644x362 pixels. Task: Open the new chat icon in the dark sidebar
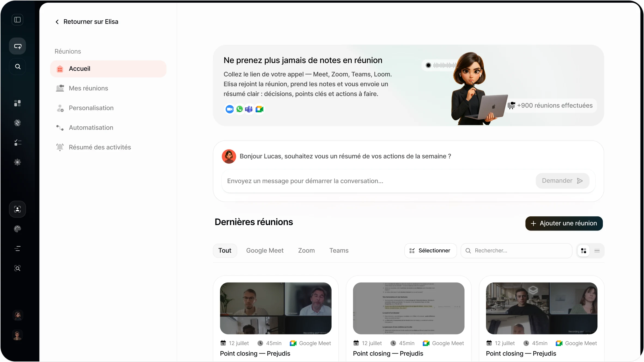click(17, 46)
